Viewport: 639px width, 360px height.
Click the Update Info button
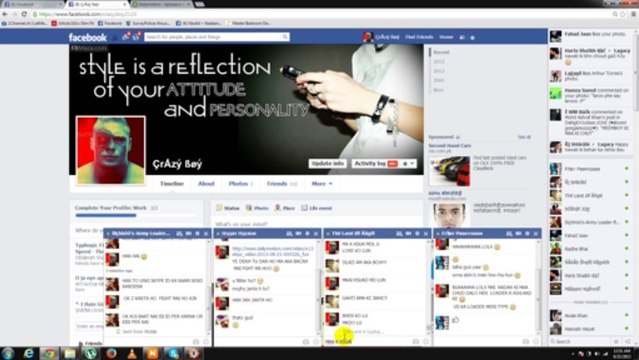click(327, 163)
